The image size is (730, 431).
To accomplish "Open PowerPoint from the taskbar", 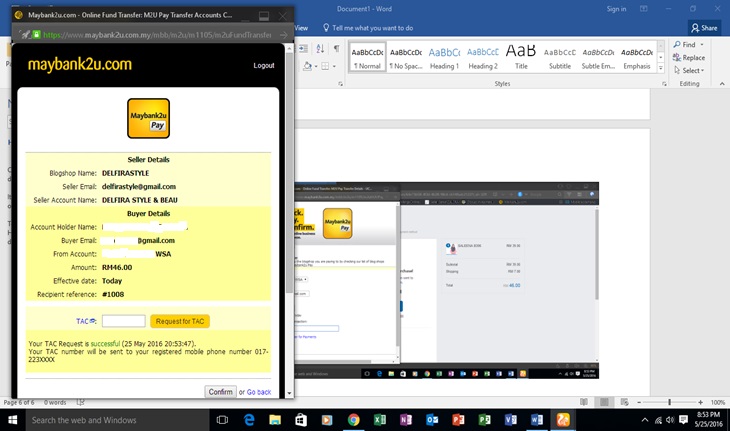I will coord(458,420).
